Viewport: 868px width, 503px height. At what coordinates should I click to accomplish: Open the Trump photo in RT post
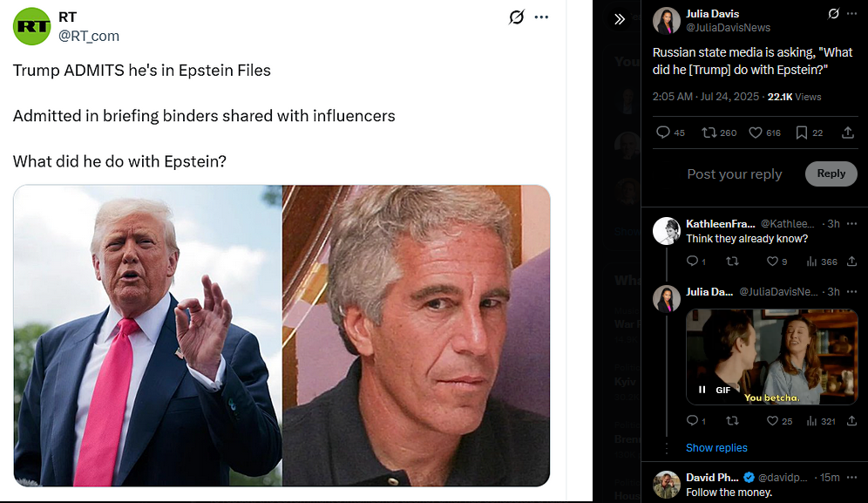point(148,336)
